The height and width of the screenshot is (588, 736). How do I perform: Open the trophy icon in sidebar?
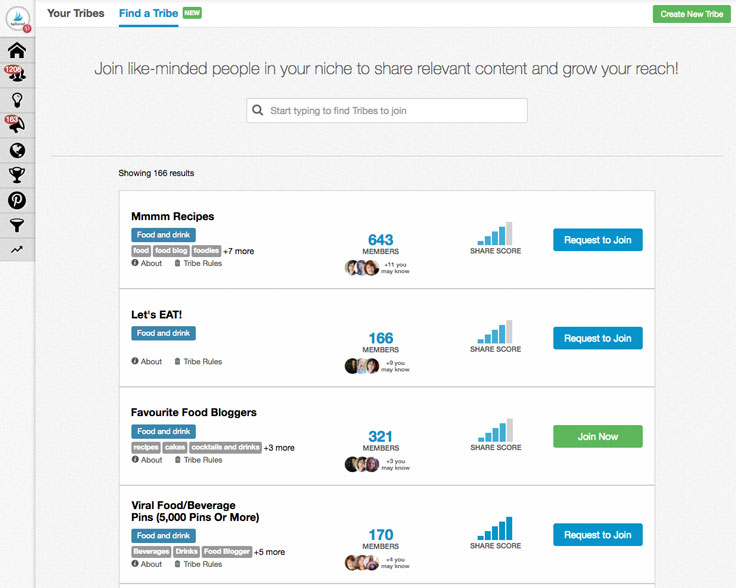17,175
